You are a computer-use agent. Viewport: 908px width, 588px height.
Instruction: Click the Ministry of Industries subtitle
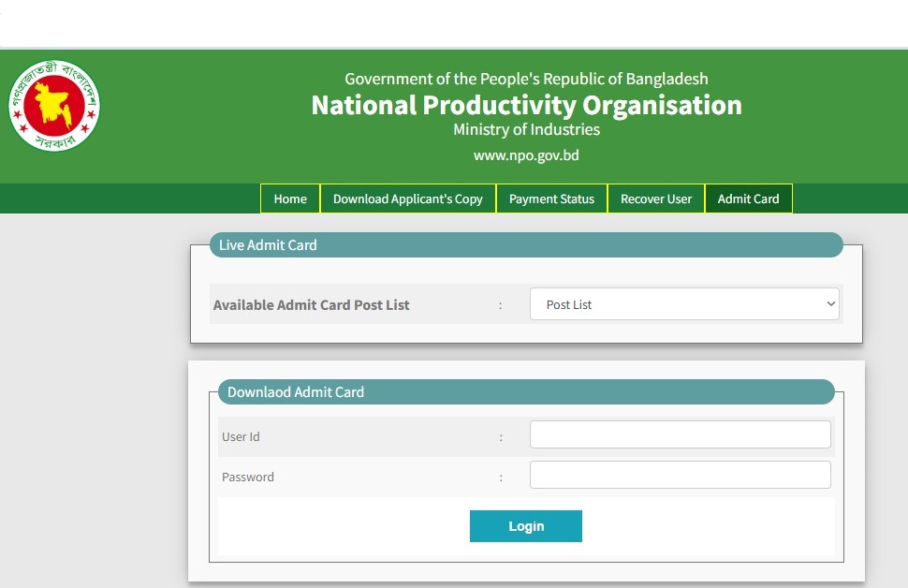pyautogui.click(x=526, y=130)
